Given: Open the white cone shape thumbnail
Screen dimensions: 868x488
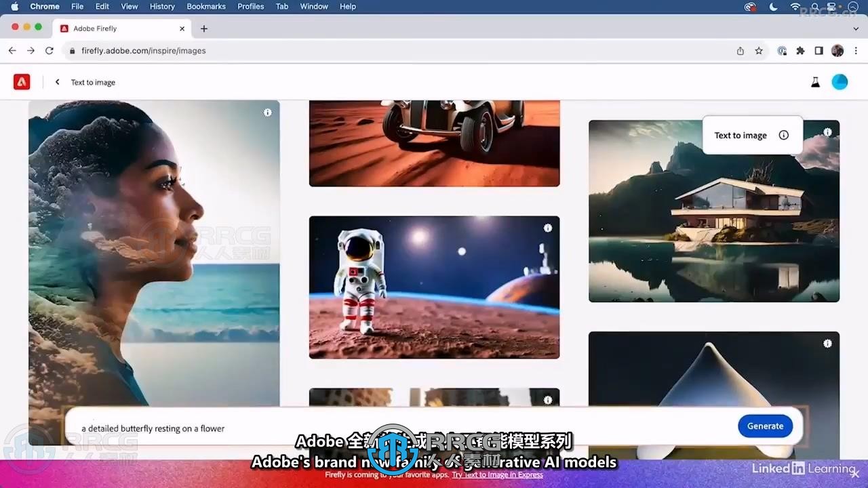Looking at the screenshot, I should 714,395.
